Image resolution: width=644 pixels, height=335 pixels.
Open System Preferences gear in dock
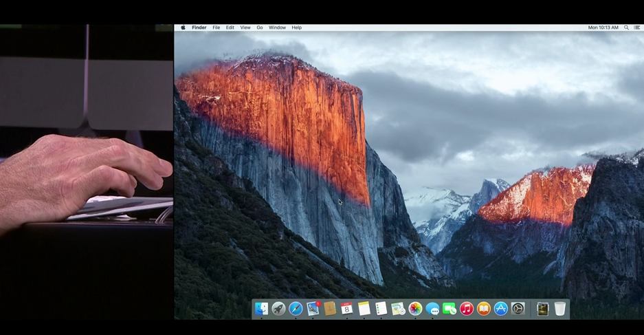tap(518, 309)
